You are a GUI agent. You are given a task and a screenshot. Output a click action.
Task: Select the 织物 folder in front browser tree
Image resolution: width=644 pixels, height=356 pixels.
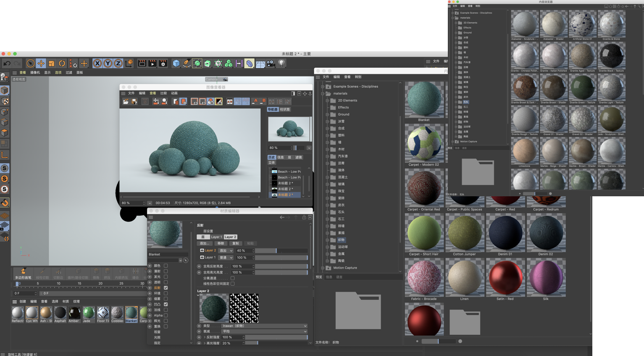pyautogui.click(x=341, y=240)
